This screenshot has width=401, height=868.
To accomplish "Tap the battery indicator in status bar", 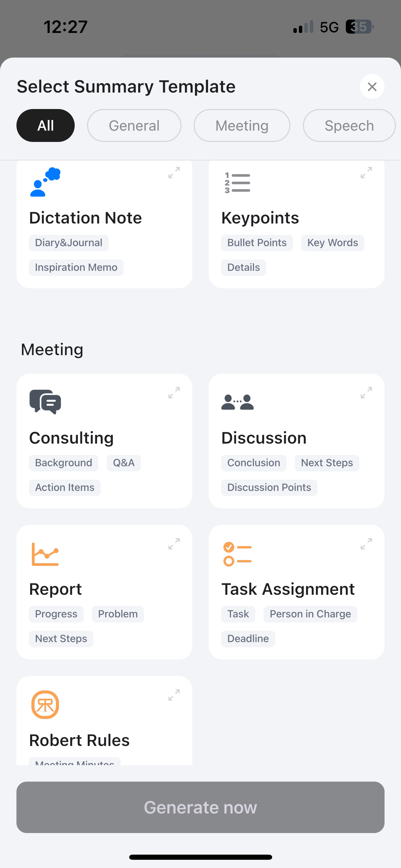I will [359, 27].
